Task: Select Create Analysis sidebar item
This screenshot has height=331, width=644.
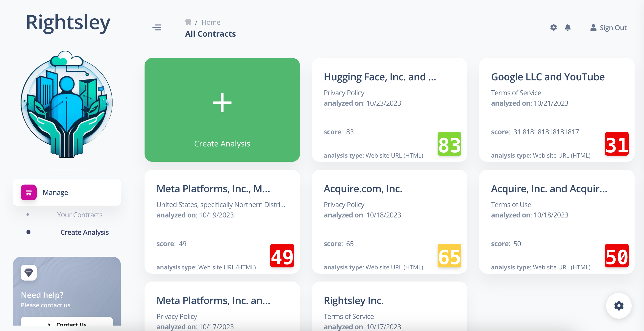Action: pos(84,232)
